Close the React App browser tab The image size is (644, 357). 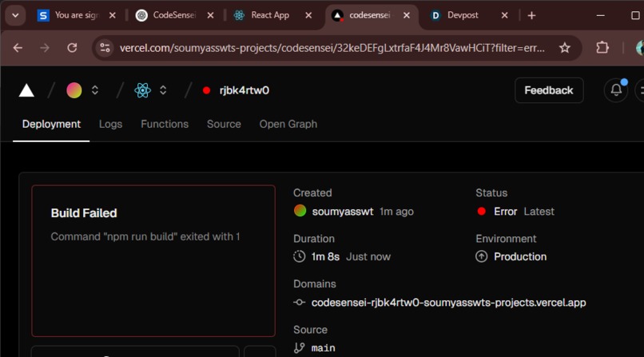coord(308,15)
